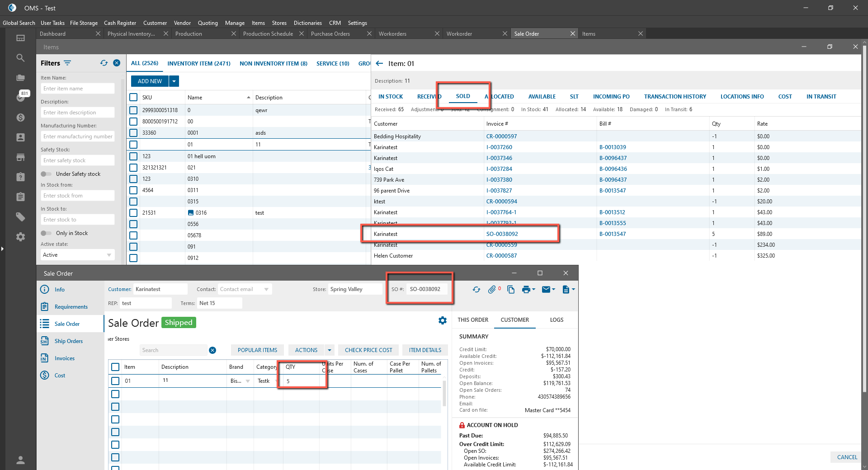Click the copy document icon in Sale Order
Image resolution: width=868 pixels, height=470 pixels.
tap(511, 290)
